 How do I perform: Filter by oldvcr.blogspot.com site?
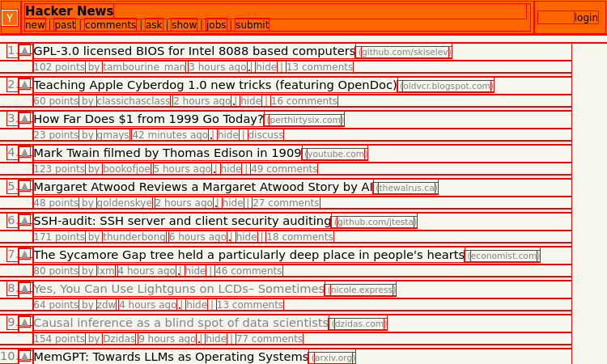[446, 86]
